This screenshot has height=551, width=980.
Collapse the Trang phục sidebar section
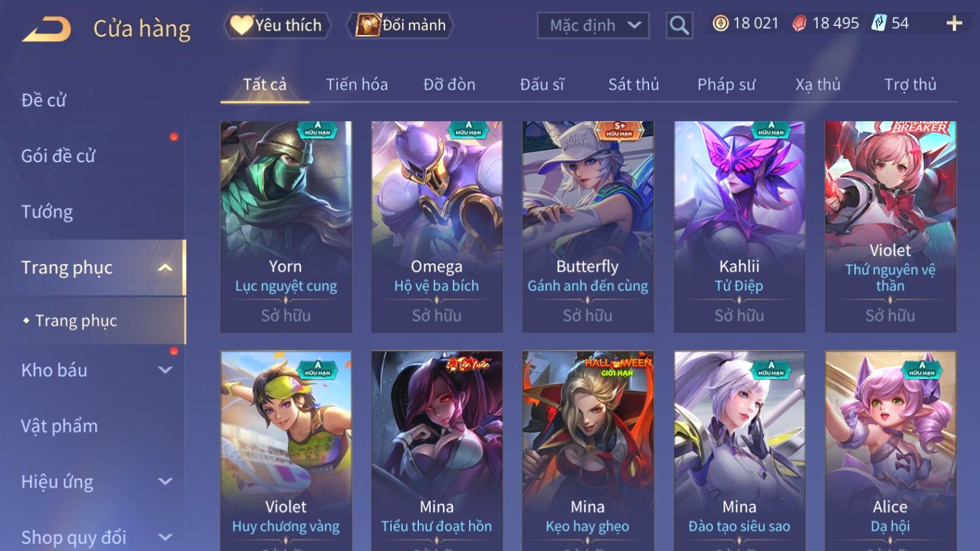click(166, 268)
